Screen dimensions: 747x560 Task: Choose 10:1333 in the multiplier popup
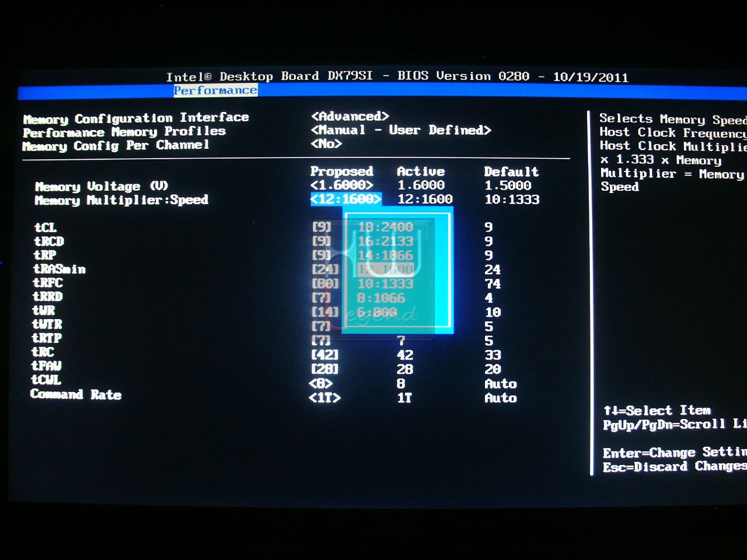coord(385,283)
